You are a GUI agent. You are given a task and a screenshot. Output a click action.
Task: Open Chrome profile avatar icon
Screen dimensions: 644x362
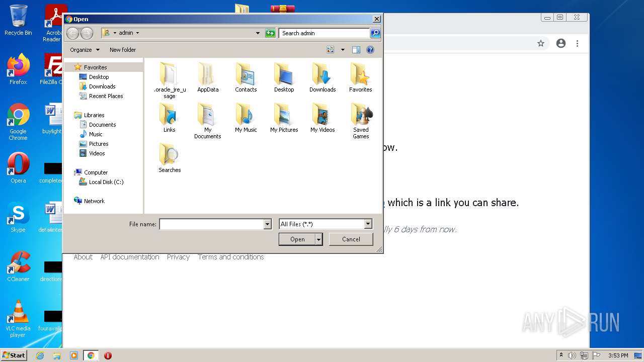tap(561, 43)
